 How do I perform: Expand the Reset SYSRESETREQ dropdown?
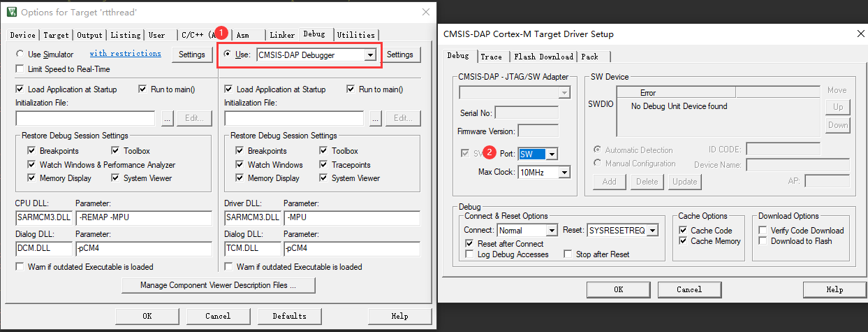pyautogui.click(x=652, y=230)
